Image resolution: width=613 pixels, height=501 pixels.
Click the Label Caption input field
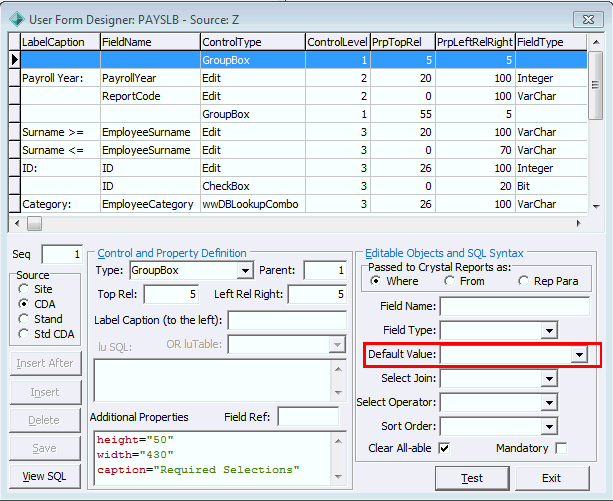pyautogui.click(x=287, y=321)
